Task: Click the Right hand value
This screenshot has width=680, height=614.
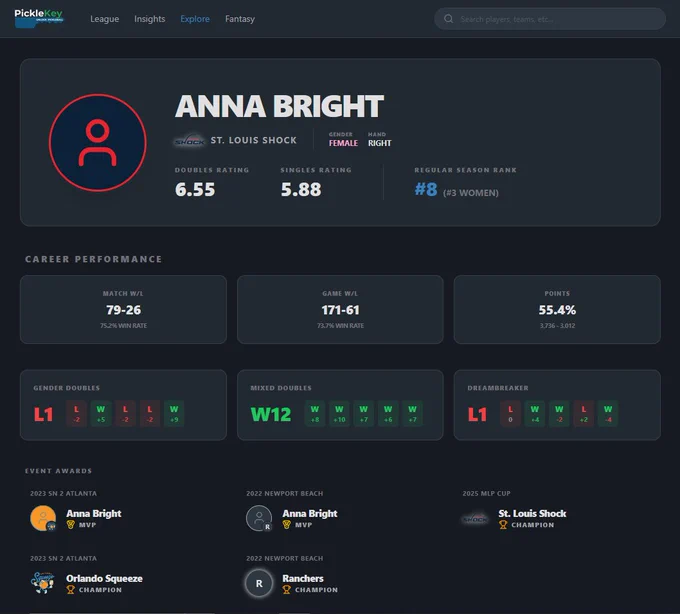Action: pos(379,143)
